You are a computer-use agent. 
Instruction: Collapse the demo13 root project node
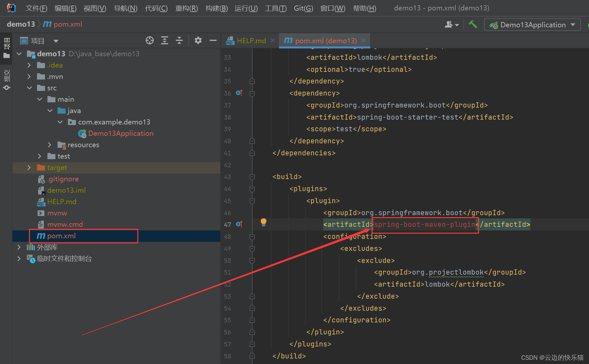(19, 54)
